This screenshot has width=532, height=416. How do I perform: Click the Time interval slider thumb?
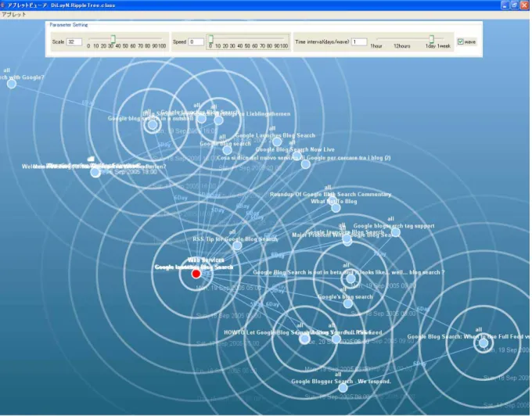click(x=431, y=39)
